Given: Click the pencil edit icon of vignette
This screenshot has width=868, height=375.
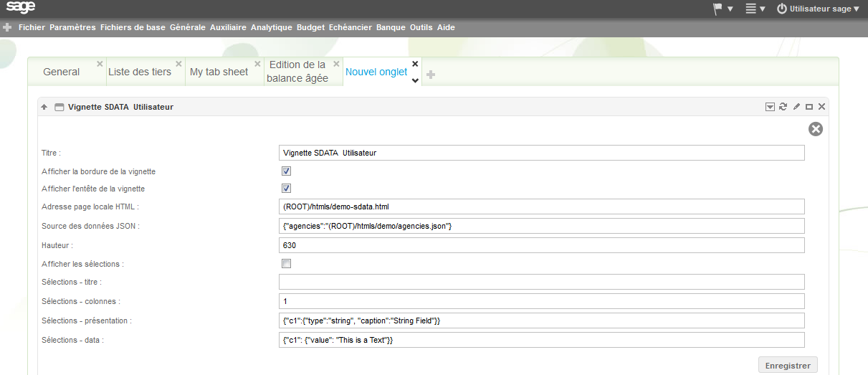Looking at the screenshot, I should [796, 107].
